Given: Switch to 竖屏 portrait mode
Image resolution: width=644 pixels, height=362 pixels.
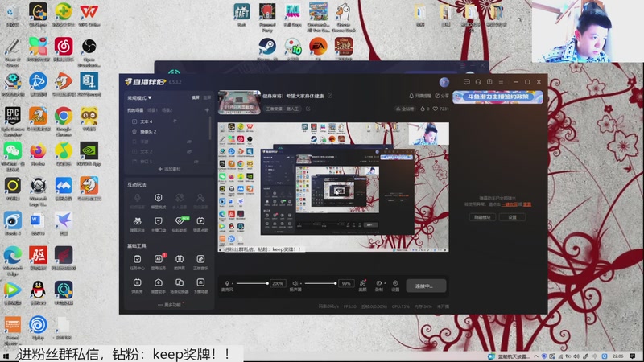Looking at the screenshot, I should pyautogui.click(x=207, y=97).
